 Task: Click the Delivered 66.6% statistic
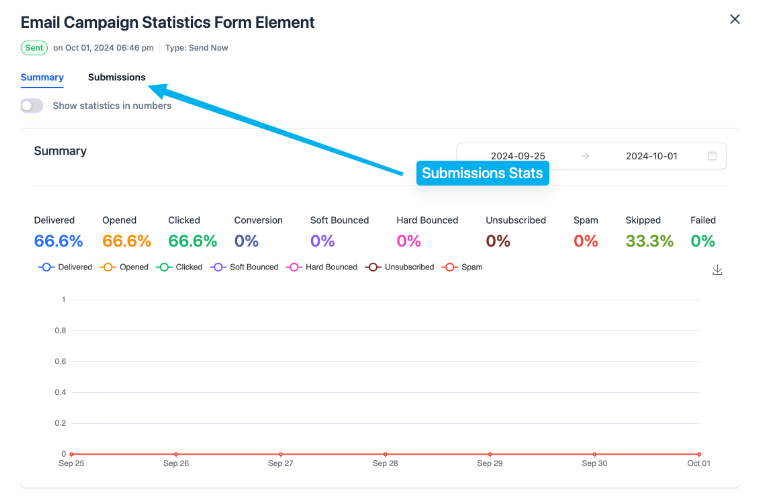point(58,240)
